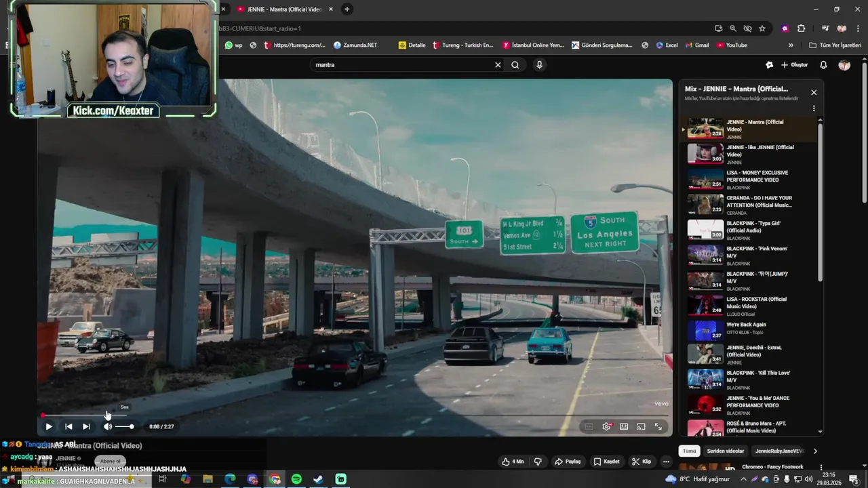This screenshot has height=488, width=868.
Task: Dislike the Mantra video
Action: [538, 462]
